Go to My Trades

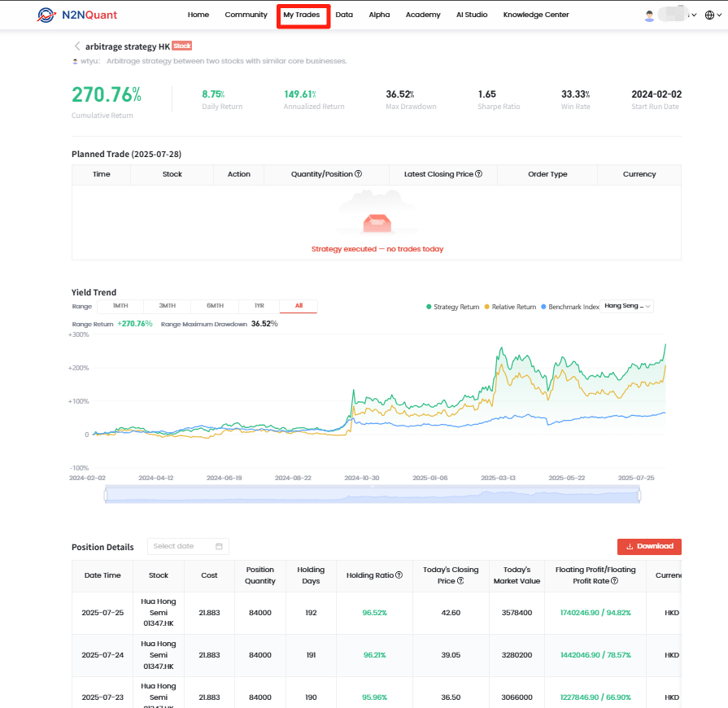coord(302,15)
